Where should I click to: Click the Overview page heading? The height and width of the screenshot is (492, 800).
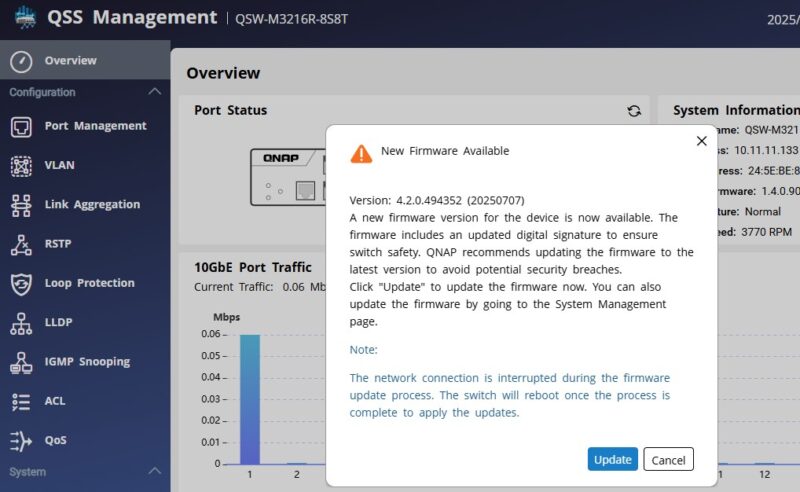click(x=223, y=73)
